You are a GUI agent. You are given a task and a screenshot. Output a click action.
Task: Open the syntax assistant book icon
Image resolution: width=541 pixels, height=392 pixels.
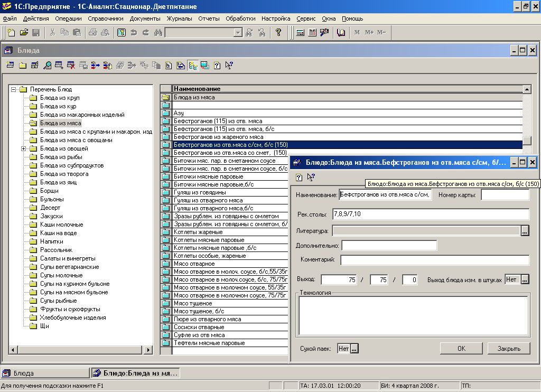coord(341,32)
